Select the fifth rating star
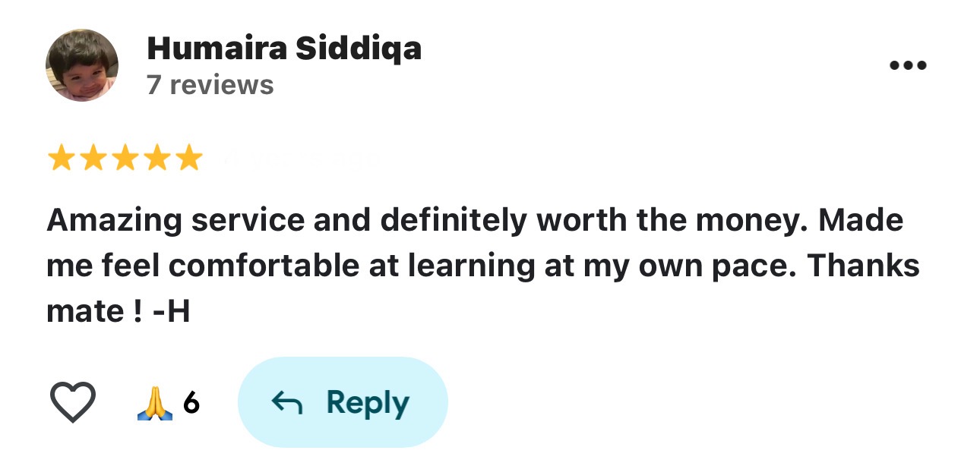This screenshot has height=466, width=980. pyautogui.click(x=188, y=159)
